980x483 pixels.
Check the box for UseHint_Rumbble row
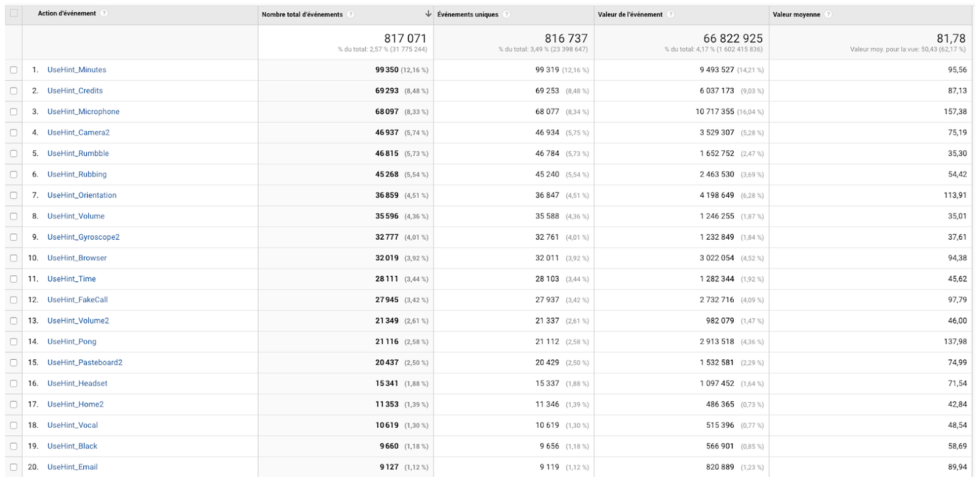click(x=13, y=154)
